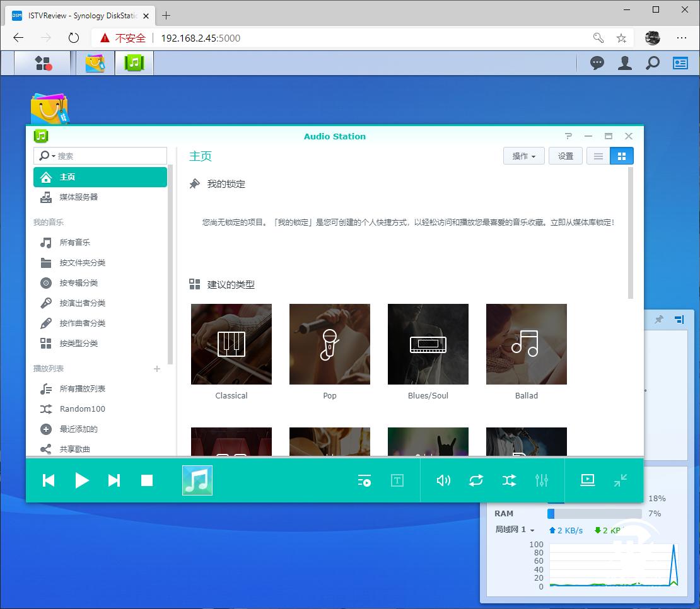Open the media transcoding device icon
700x609 pixels.
(x=588, y=480)
